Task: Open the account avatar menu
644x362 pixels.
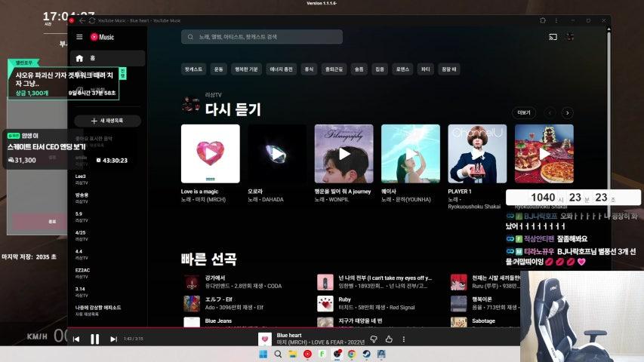Action: [569, 37]
